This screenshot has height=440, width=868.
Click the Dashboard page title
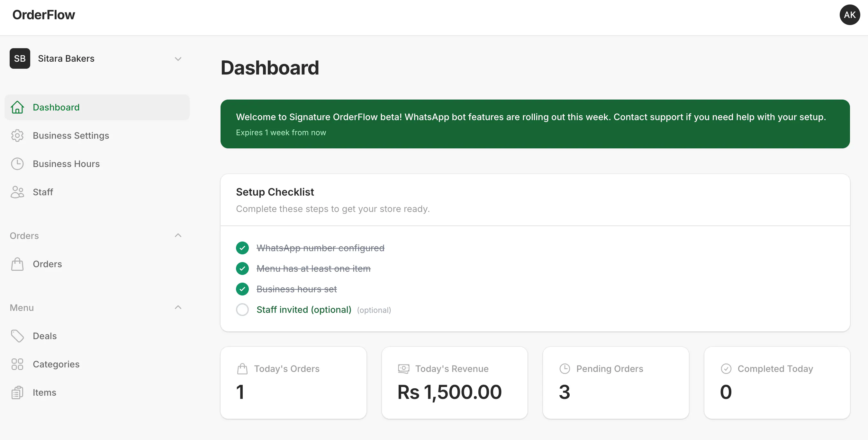click(x=270, y=68)
